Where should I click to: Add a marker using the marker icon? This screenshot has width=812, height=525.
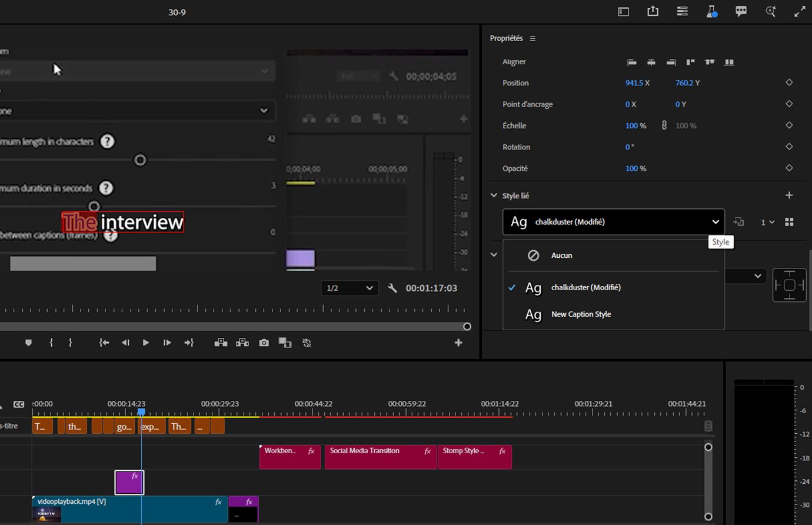[28, 343]
